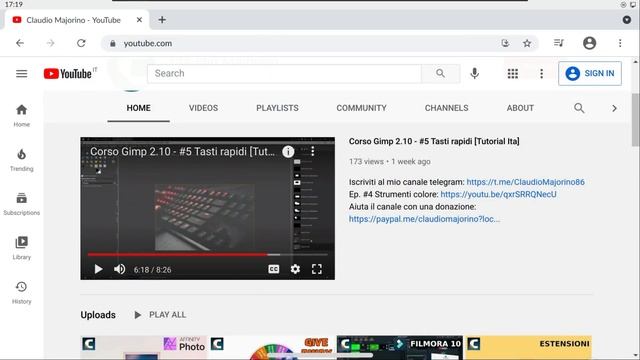Start voice search with the microphone
The height and width of the screenshot is (360, 640).
[x=474, y=73]
